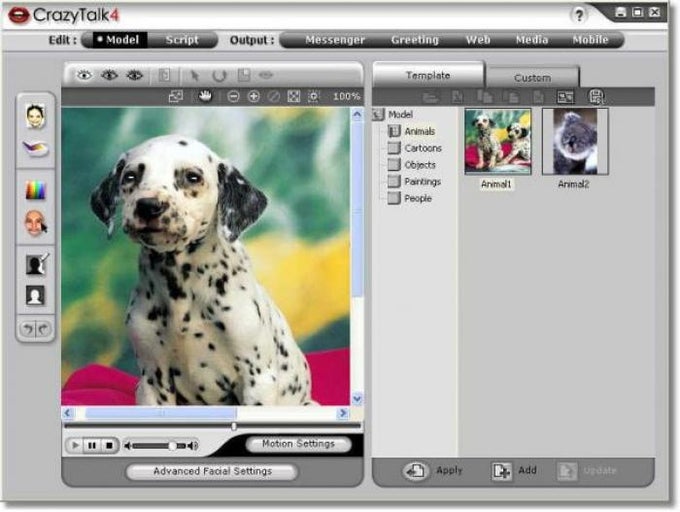The height and width of the screenshot is (512, 680).
Task: Click the horizontal scrollbar right arrow
Action: pos(343,413)
